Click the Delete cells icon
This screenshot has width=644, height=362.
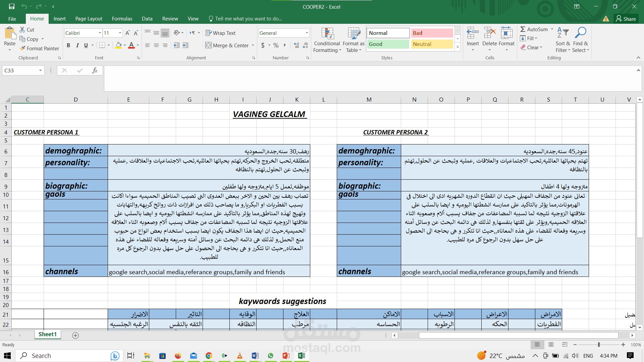tap(490, 34)
